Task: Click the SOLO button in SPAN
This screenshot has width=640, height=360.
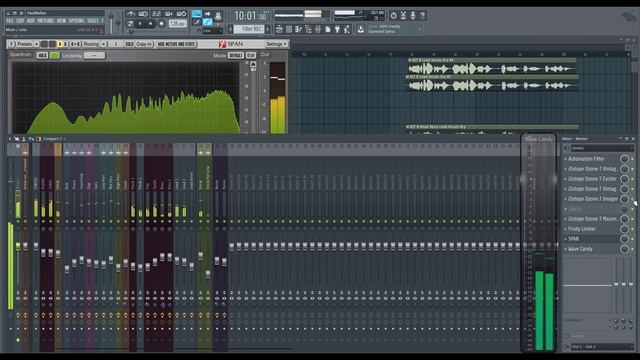Action: click(x=129, y=44)
